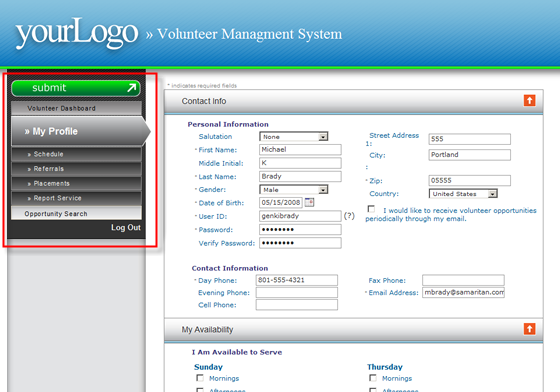Open the Gender dropdown

click(294, 190)
